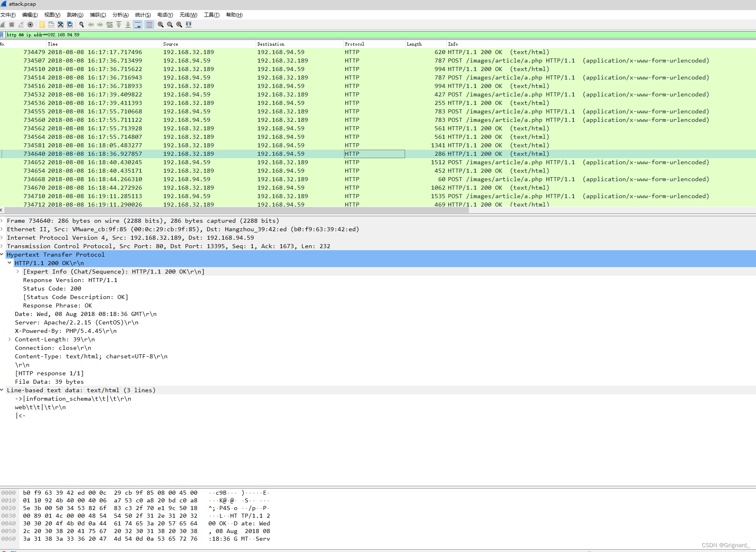
Task: Reload this capture file
Action: 70,25
